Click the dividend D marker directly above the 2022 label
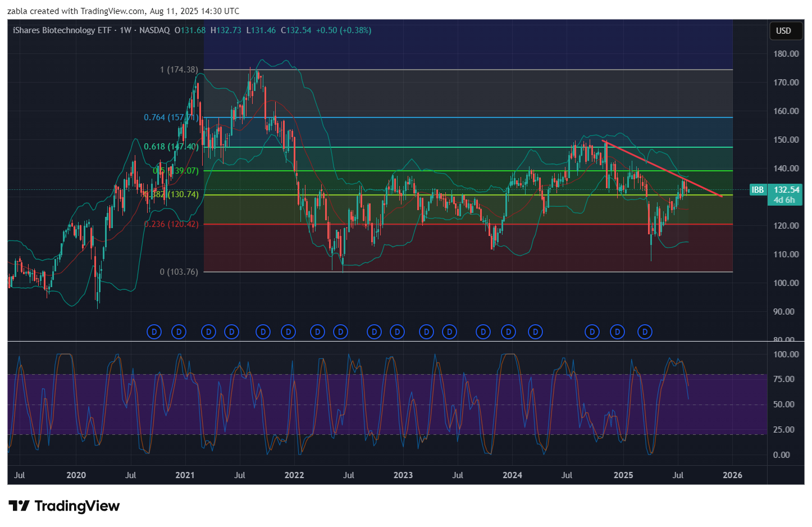The width and height of the screenshot is (812, 527). tap(288, 332)
